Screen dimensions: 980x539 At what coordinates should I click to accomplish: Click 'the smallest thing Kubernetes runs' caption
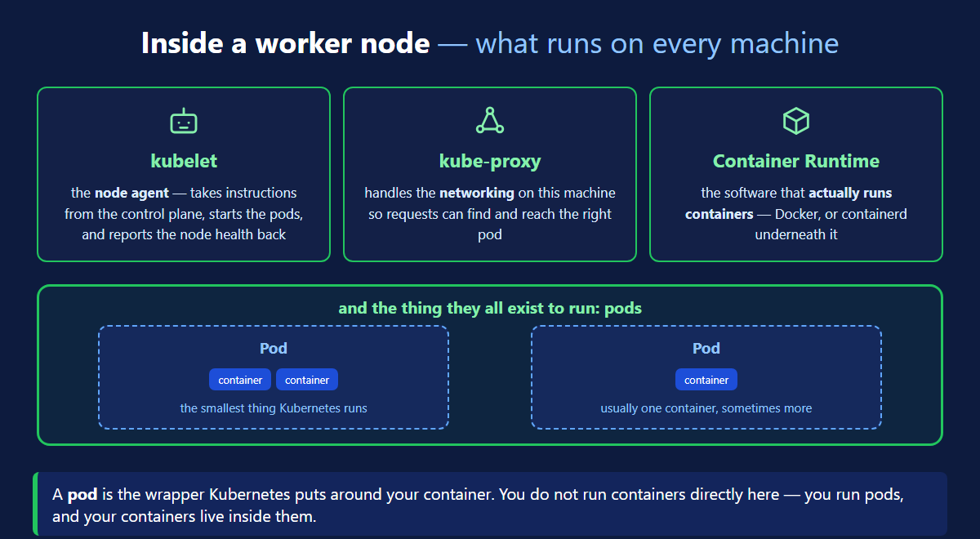(274, 408)
